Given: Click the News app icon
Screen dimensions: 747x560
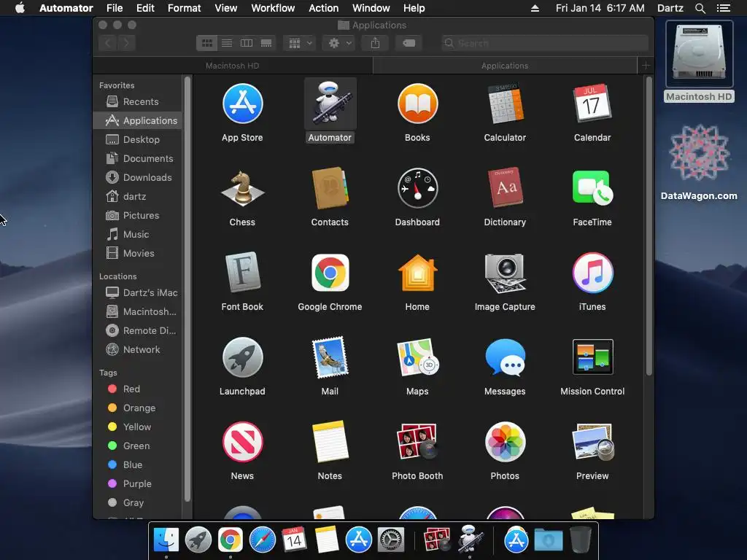Looking at the screenshot, I should [242, 442].
